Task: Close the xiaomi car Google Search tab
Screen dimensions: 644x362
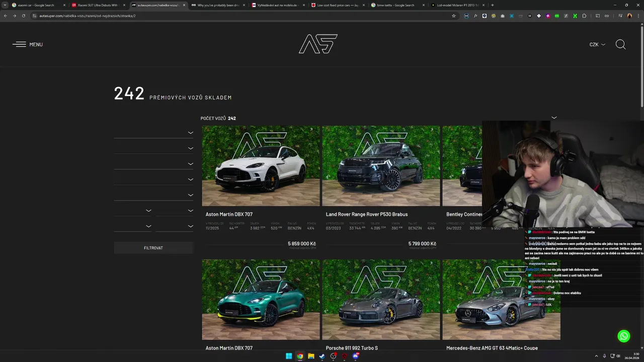Action: click(64, 5)
